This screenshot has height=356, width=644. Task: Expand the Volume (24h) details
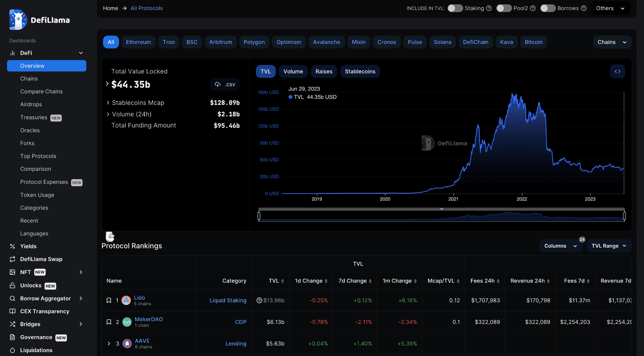click(108, 114)
